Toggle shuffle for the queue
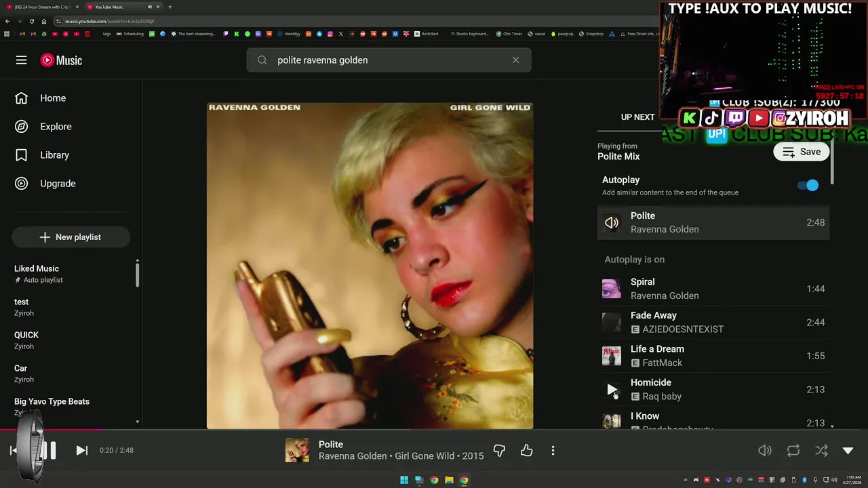868x488 pixels. [821, 451]
